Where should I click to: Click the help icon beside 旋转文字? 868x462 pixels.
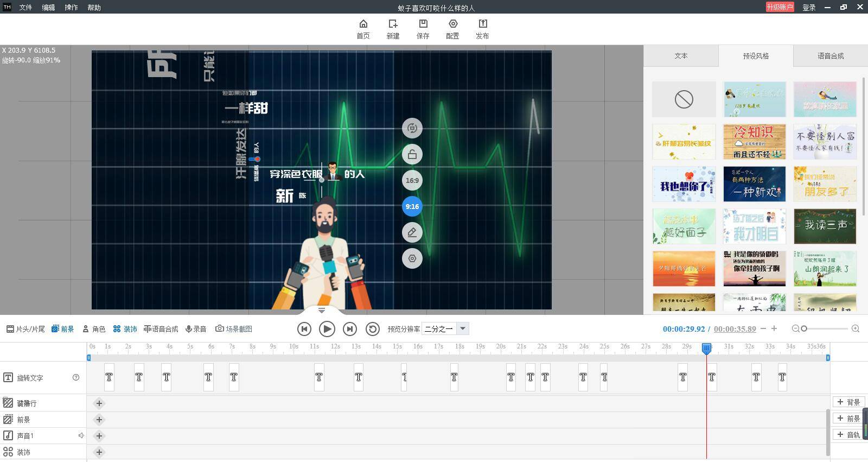coord(76,377)
